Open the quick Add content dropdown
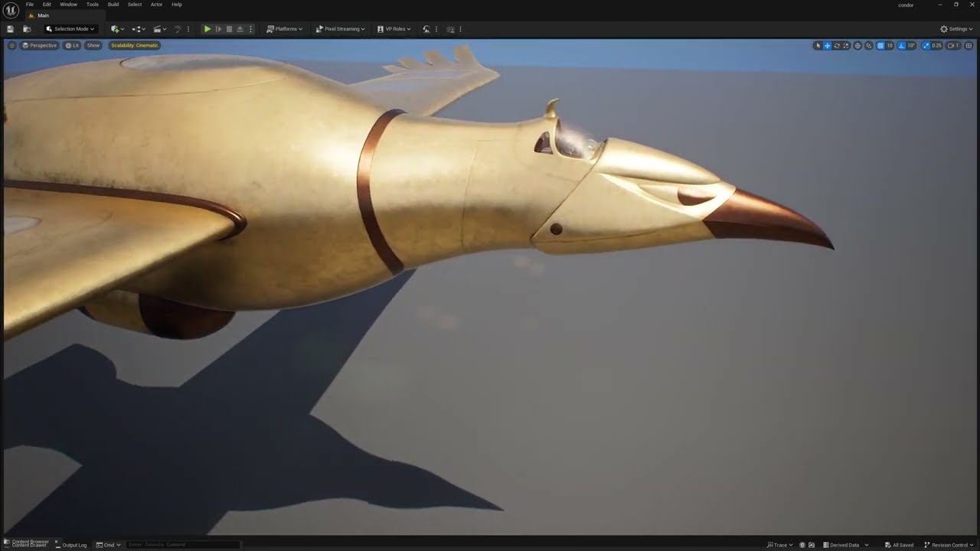980x551 pixels. pyautogui.click(x=117, y=29)
